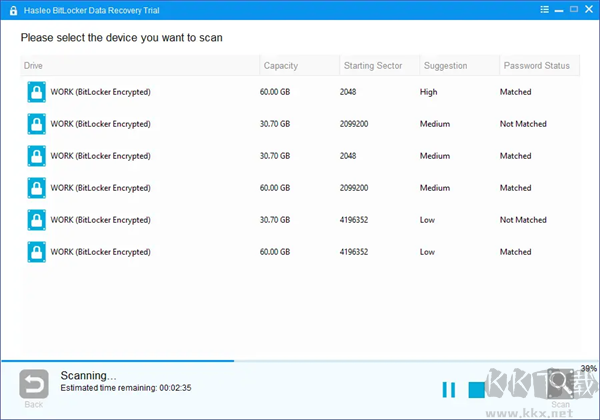Click the lock icon in the title bar

(13, 10)
